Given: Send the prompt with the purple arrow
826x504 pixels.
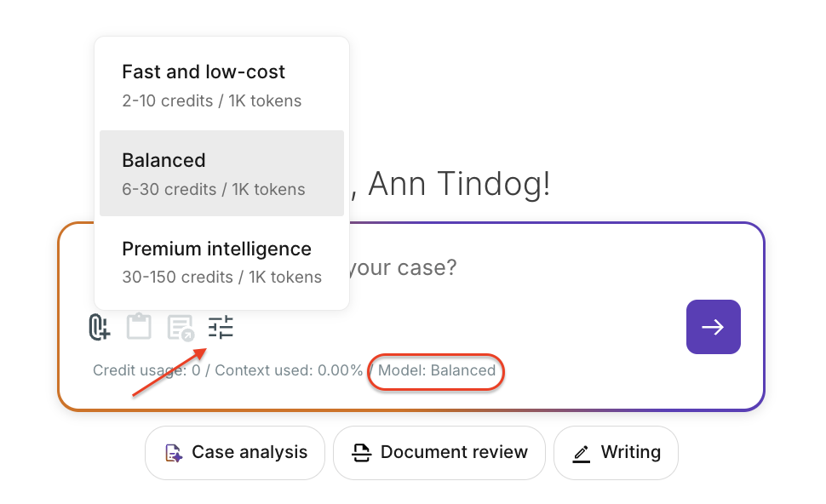Looking at the screenshot, I should click(x=713, y=327).
